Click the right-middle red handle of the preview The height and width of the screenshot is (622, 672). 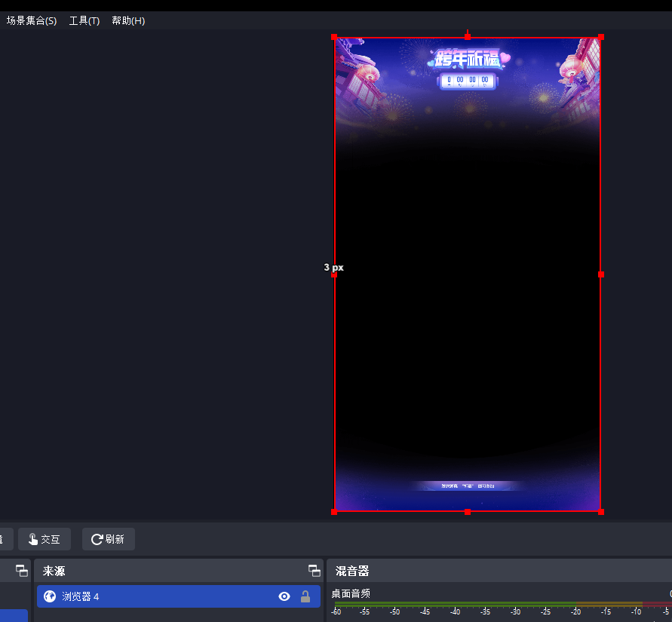pos(601,274)
